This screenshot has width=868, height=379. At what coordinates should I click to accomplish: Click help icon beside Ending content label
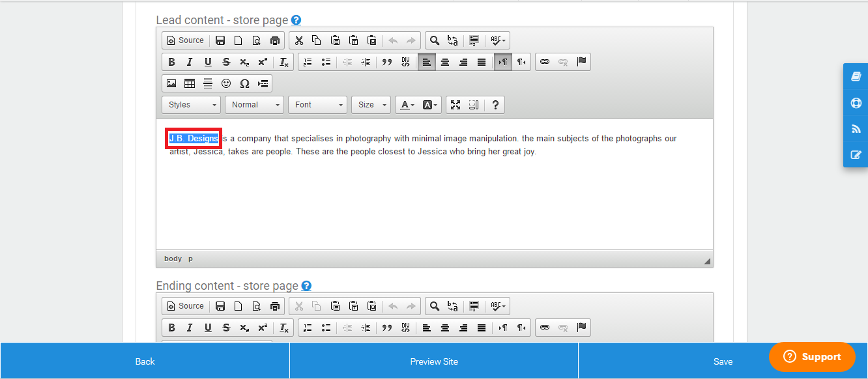pyautogui.click(x=306, y=286)
